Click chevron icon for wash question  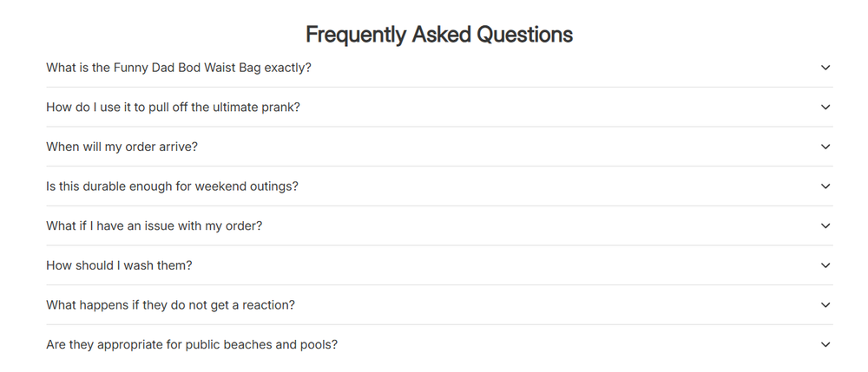pos(825,265)
